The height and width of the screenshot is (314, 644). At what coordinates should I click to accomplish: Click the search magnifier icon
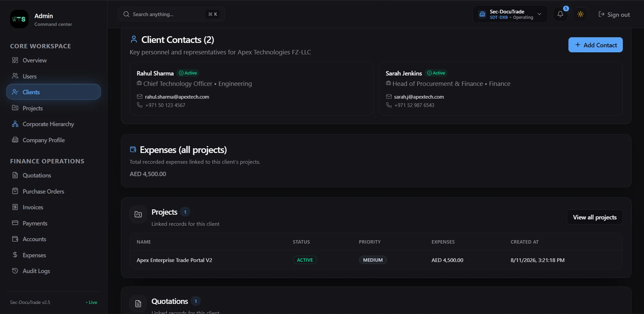tap(126, 14)
